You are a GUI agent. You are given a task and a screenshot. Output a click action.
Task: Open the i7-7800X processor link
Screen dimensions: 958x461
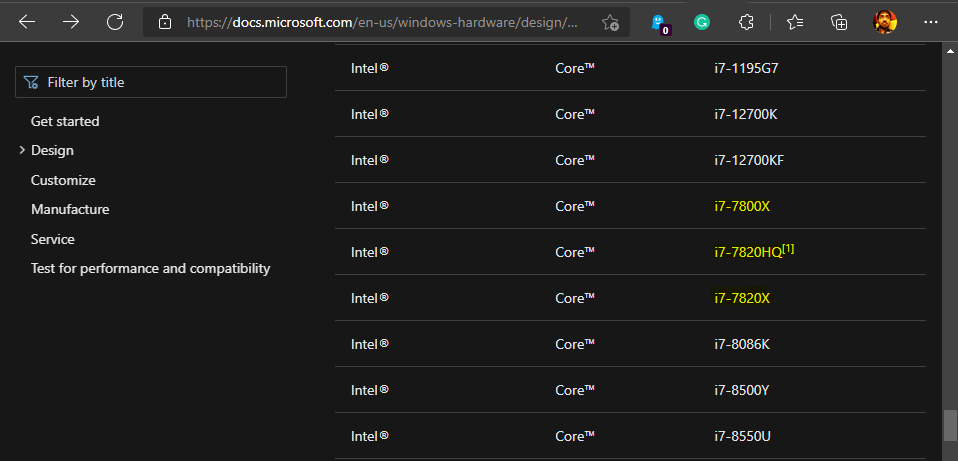point(742,206)
